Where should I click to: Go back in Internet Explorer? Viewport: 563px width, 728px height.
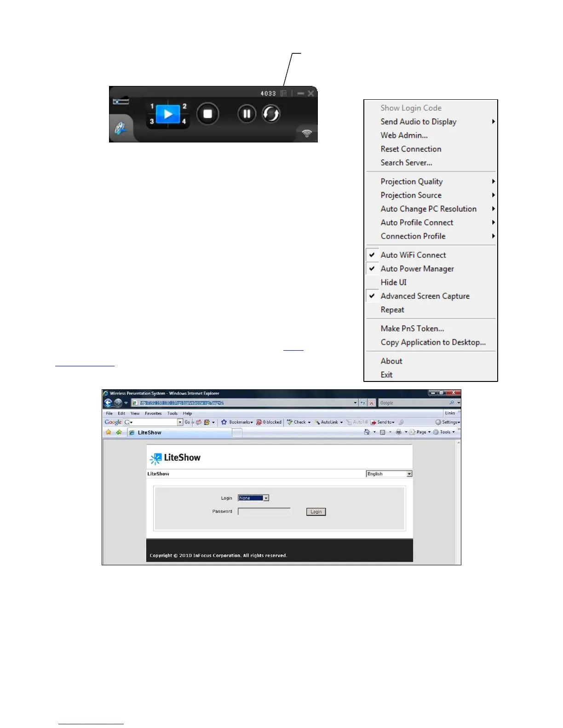click(108, 403)
